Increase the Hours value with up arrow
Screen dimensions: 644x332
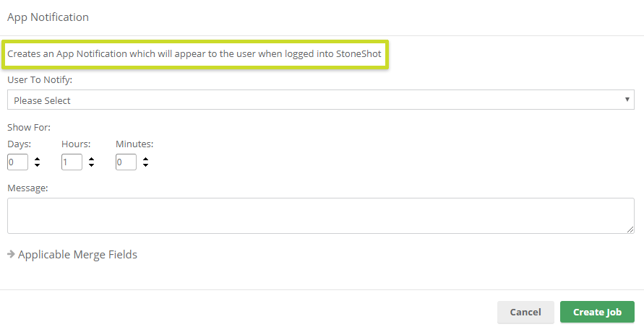[x=92, y=159]
